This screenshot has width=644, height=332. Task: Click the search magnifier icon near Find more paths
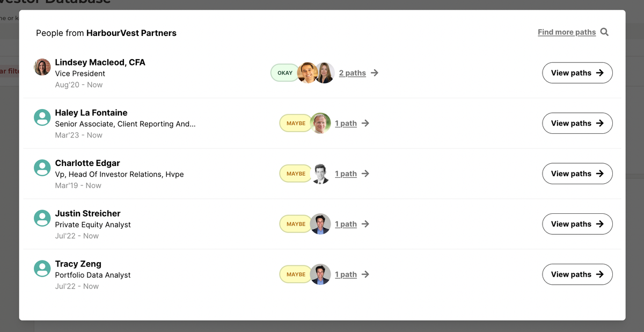604,32
